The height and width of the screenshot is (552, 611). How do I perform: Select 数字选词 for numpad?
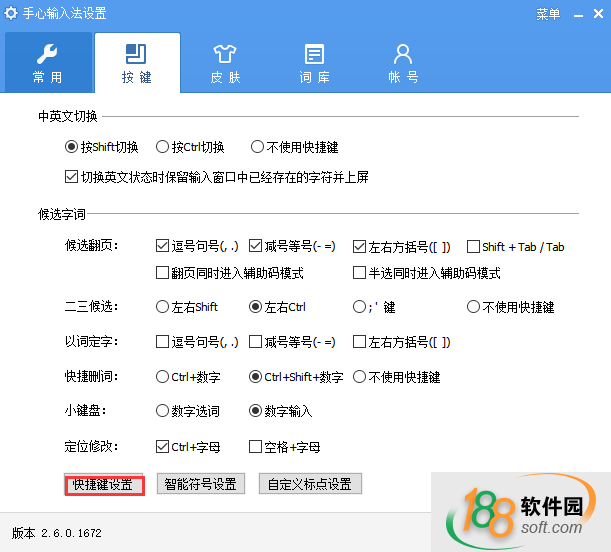click(x=163, y=411)
